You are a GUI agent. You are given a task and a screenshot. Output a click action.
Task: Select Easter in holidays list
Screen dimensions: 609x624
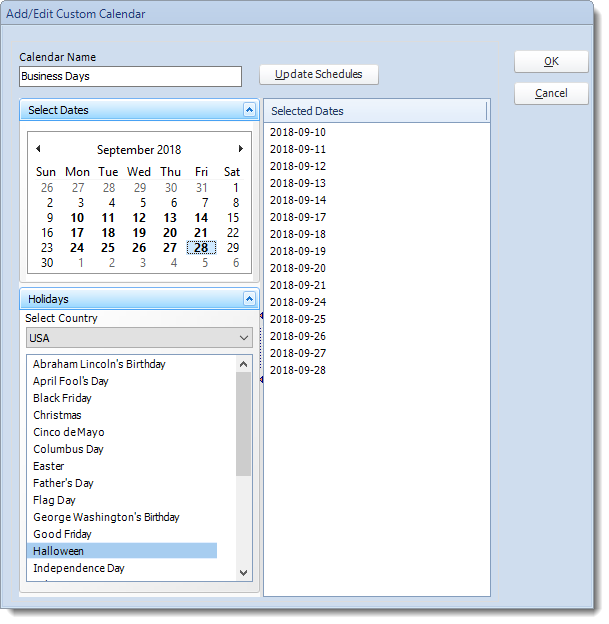[49, 468]
